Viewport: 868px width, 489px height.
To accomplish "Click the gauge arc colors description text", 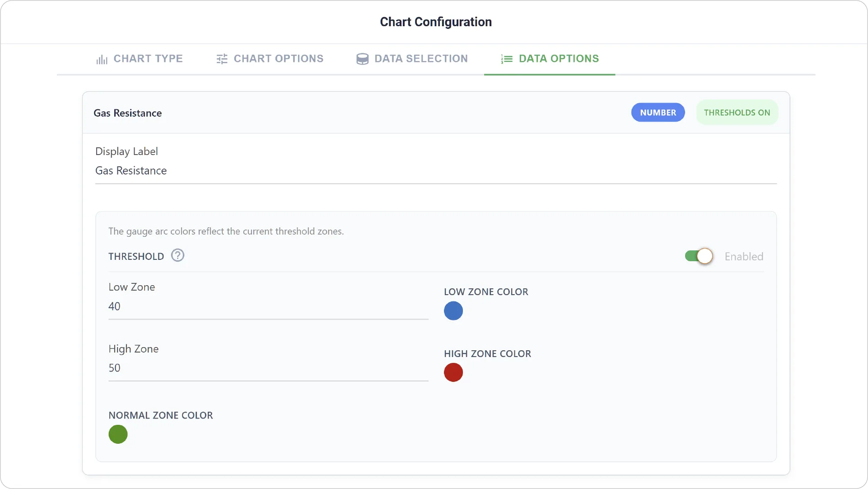I will (226, 231).
